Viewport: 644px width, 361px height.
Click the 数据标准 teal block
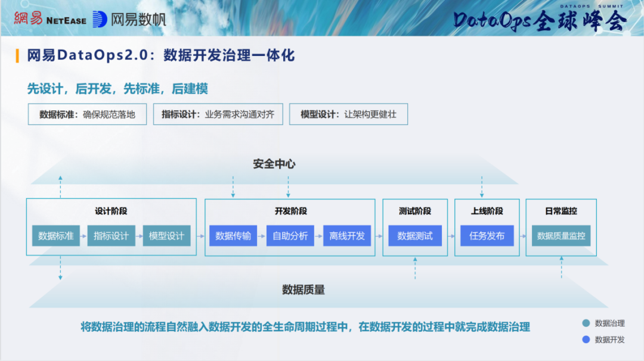[56, 235]
